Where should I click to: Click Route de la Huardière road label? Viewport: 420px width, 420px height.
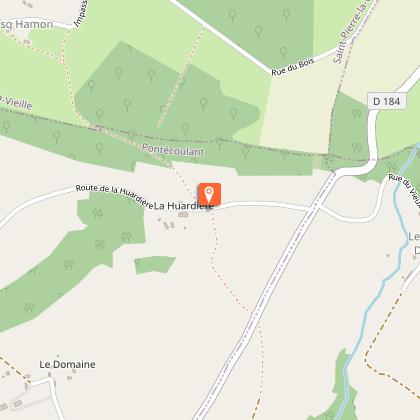[x=114, y=195]
